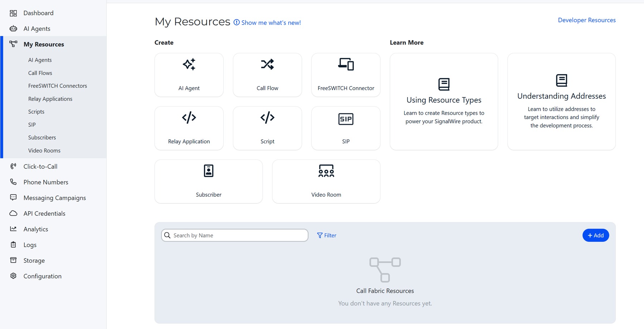Viewport: 644px width, 329px height.
Task: Go to Click-to-Call
Action: (x=40, y=166)
